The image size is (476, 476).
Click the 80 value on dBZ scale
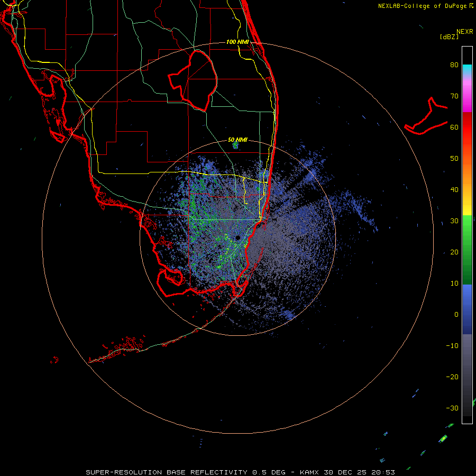click(x=454, y=65)
